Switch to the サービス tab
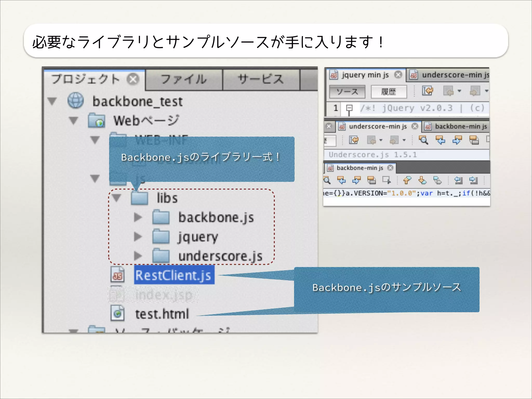The width and height of the screenshot is (532, 399). tap(261, 79)
